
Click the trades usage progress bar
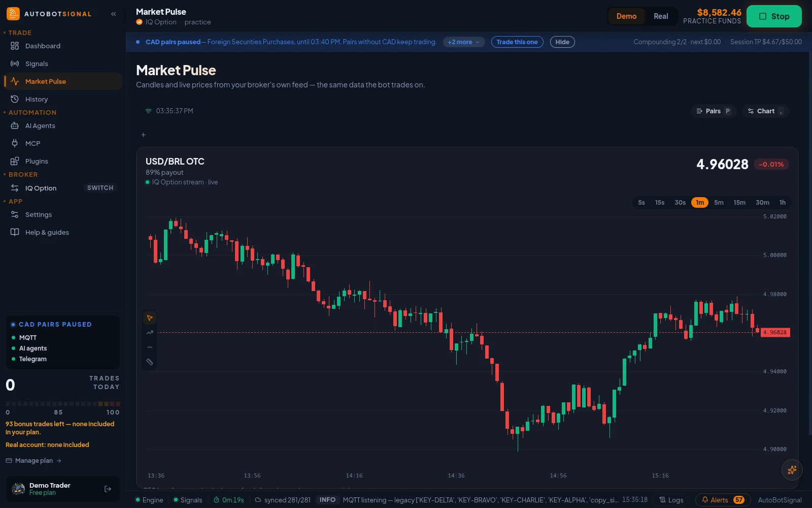click(63, 404)
